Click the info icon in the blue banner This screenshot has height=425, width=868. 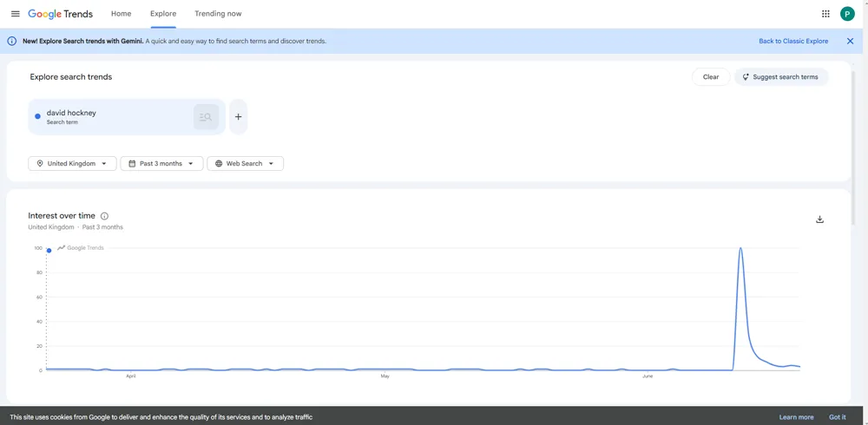coord(11,41)
